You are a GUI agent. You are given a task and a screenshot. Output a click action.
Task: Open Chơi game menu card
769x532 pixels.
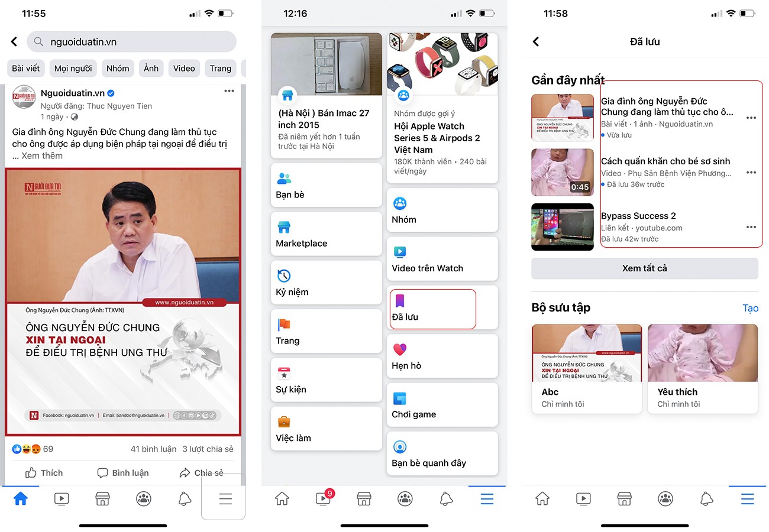click(442, 405)
